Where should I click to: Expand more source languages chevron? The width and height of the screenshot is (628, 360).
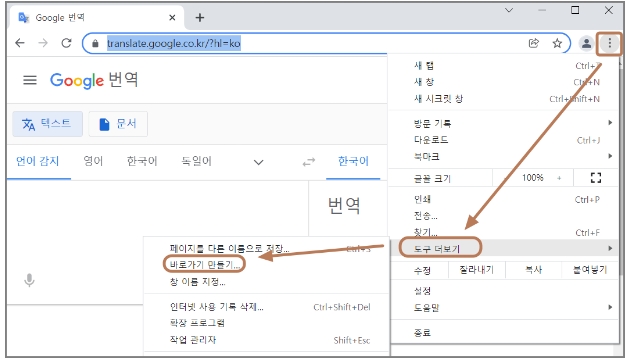(259, 162)
